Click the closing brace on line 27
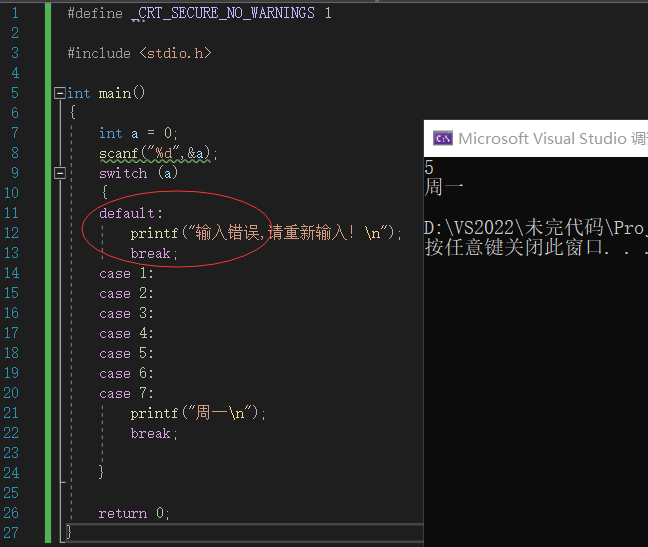This screenshot has height=547, width=648. pyautogui.click(x=69, y=532)
